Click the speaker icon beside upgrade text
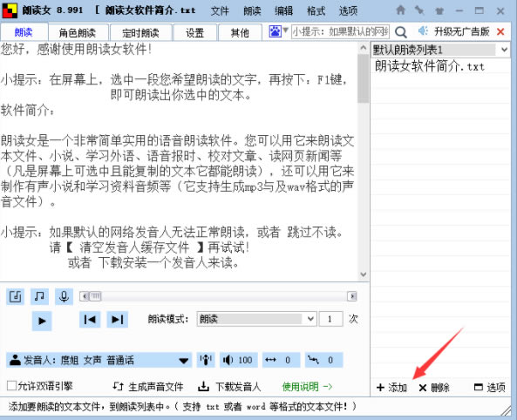This screenshot has height=420, width=517. tap(423, 31)
